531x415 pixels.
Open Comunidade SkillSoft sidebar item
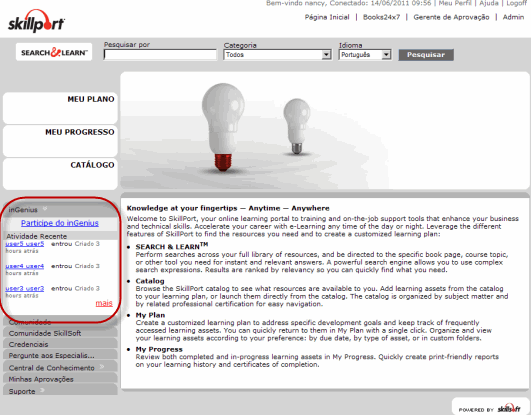click(60, 333)
